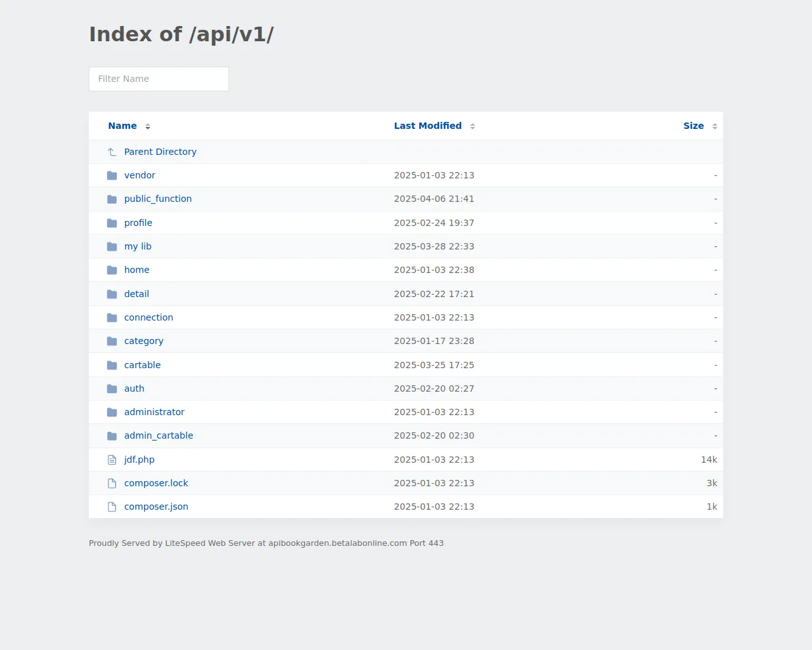This screenshot has height=650, width=812.
Task: Click the folder icon next to admin_cartable
Action: [112, 436]
